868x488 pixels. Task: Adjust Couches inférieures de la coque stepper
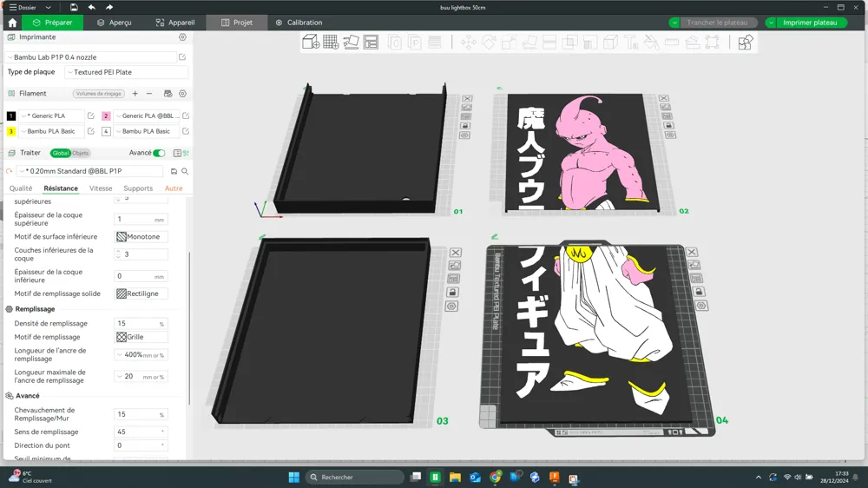(118, 254)
